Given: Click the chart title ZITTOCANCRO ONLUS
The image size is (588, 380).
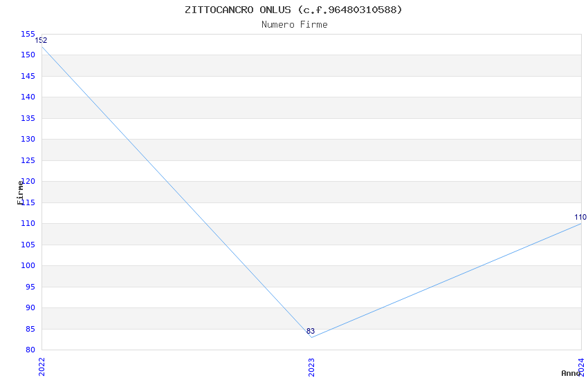Looking at the screenshot, I should (x=293, y=10).
